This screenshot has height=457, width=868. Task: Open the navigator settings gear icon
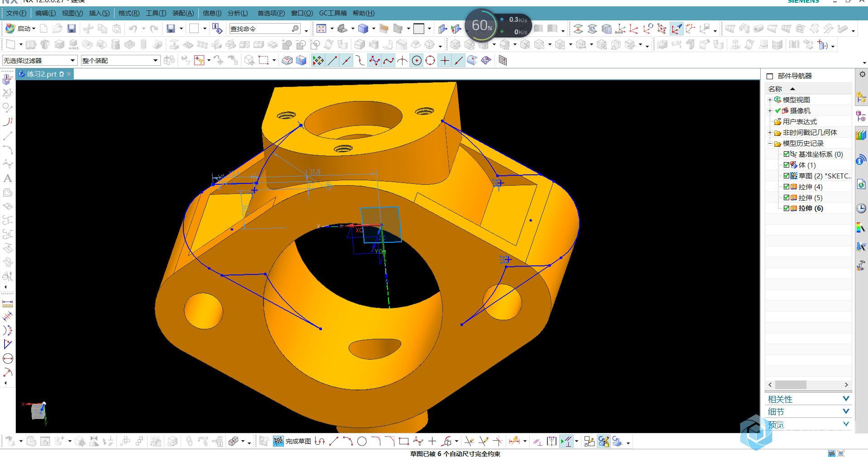click(x=862, y=74)
